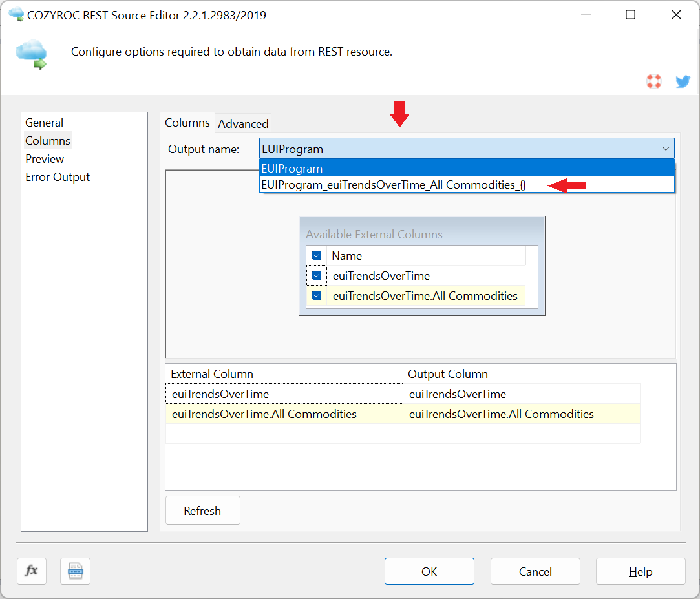Open the support lifebuoy icon

tap(653, 81)
